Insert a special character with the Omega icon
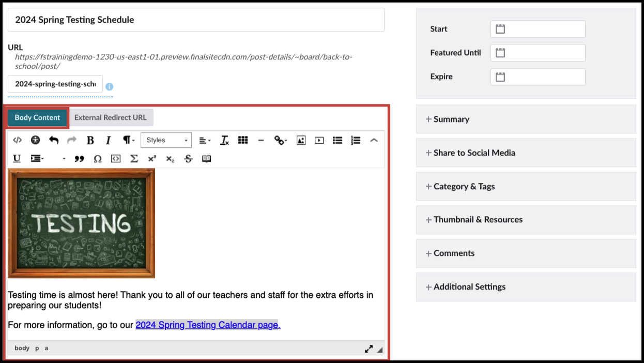 98,158
